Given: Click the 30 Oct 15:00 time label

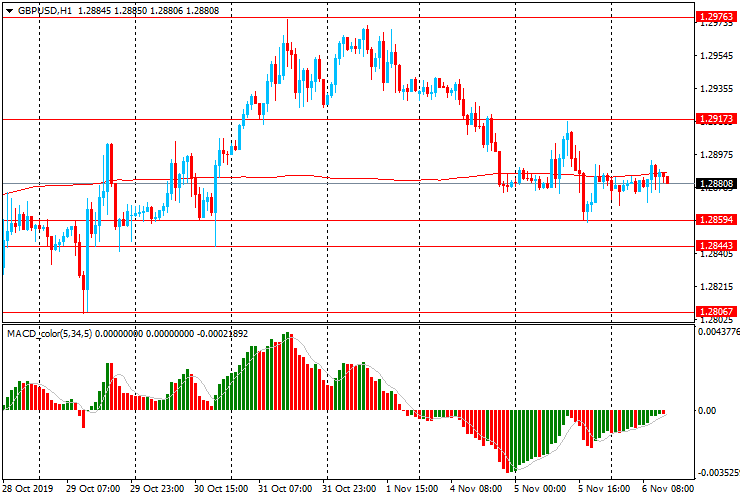Looking at the screenshot, I should pos(220,489).
